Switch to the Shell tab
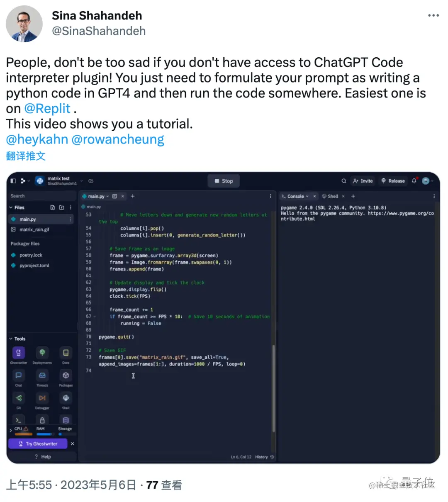 (330, 196)
